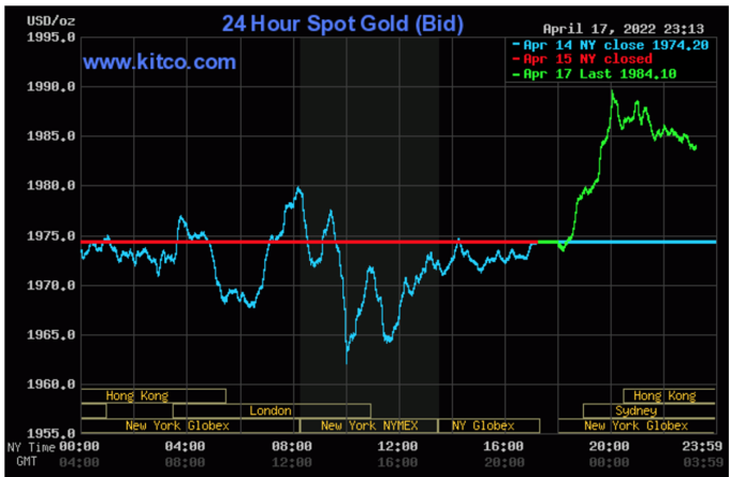Click the www.kitco.com link text

pyautogui.click(x=160, y=62)
